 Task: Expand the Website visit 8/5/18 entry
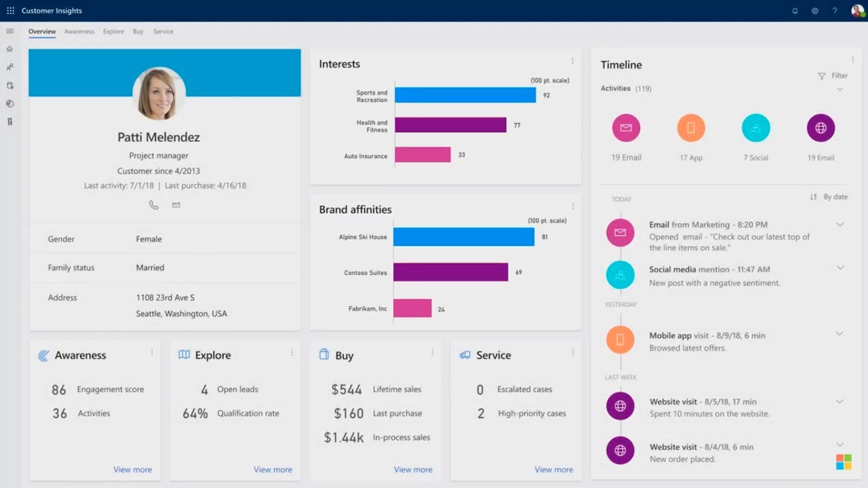point(840,401)
